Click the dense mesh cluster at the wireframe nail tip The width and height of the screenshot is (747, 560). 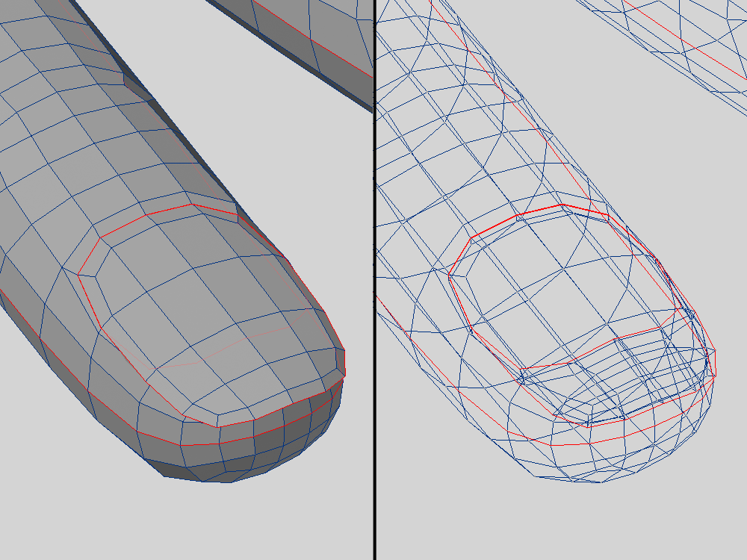tap(635, 373)
